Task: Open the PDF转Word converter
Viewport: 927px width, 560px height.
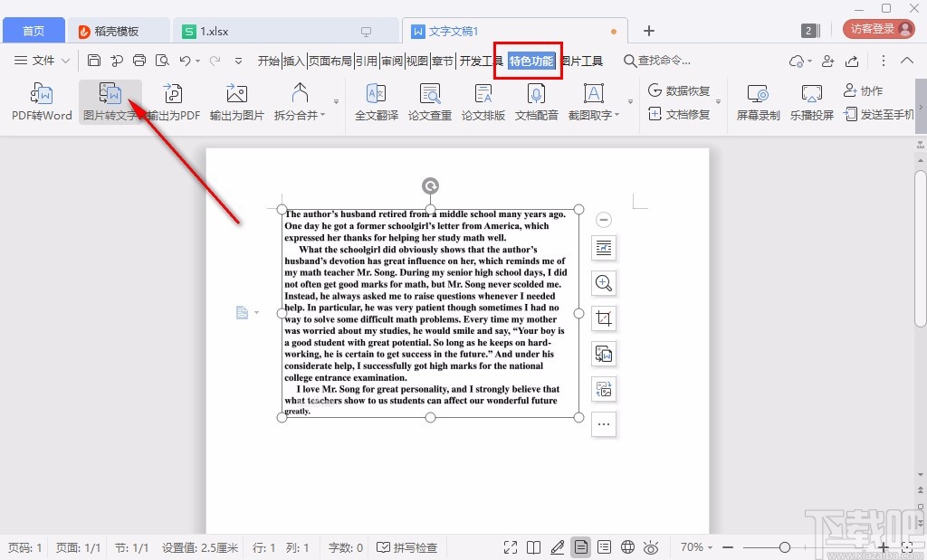Action: 41,100
